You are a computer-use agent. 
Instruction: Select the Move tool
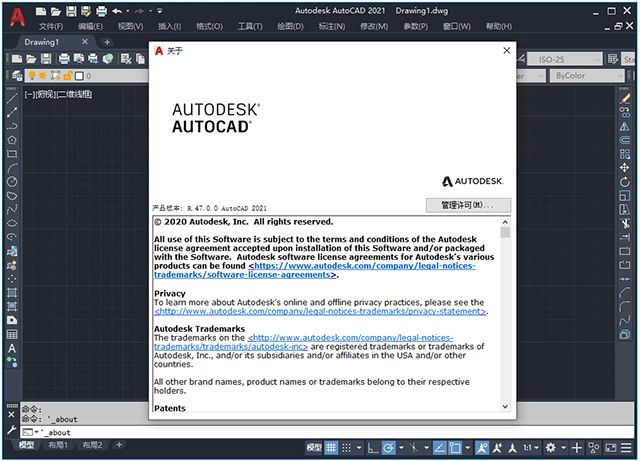(624, 168)
